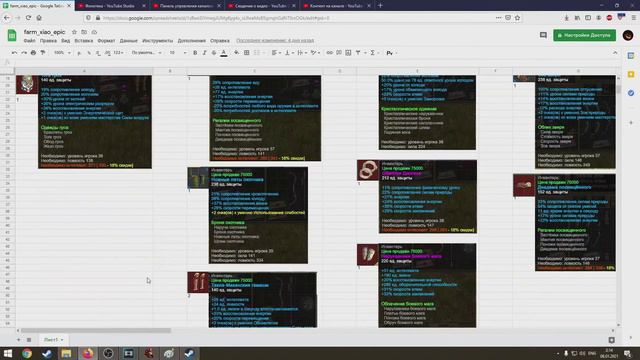Toggle bold formatting
The image size is (640, 360).
[x=195, y=53]
